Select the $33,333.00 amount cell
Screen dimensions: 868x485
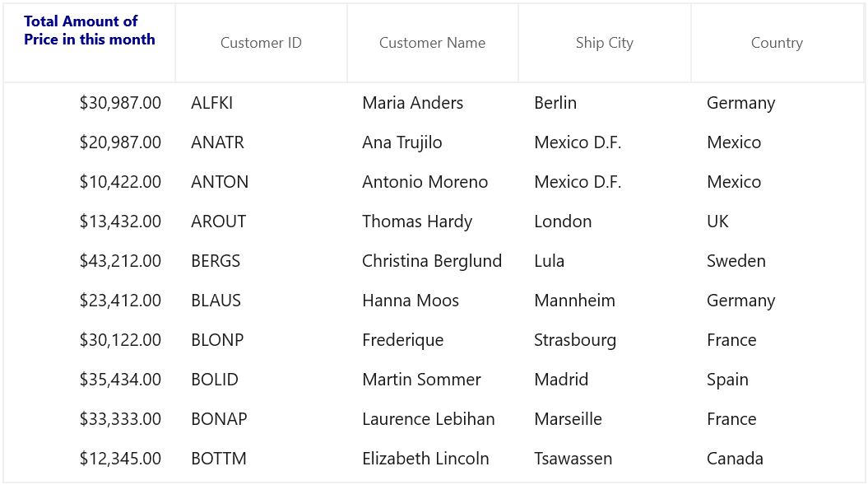[89, 419]
